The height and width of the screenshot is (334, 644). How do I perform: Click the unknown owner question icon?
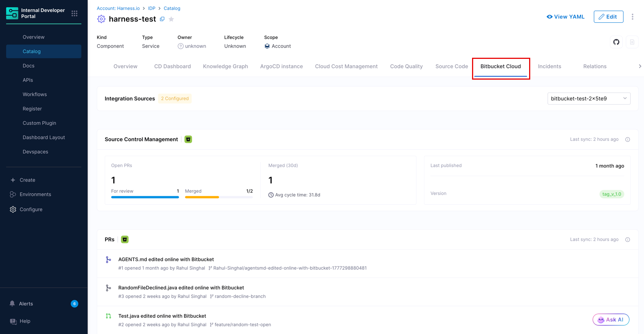click(181, 46)
